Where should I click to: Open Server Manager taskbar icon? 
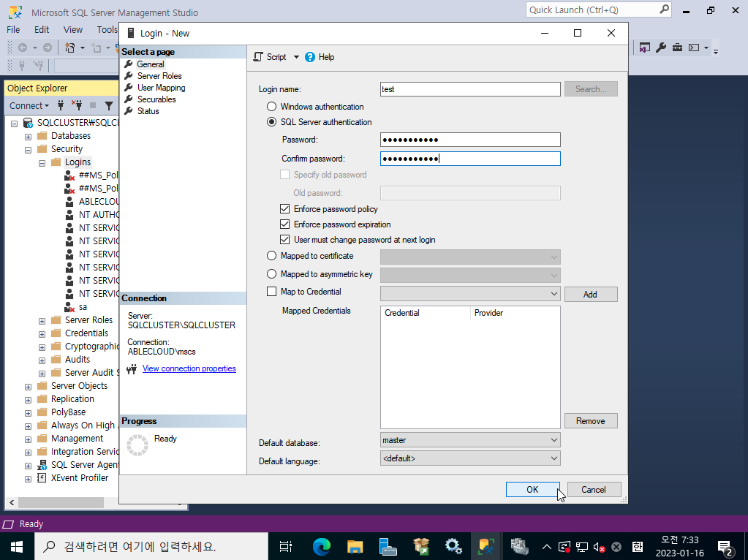(388, 546)
